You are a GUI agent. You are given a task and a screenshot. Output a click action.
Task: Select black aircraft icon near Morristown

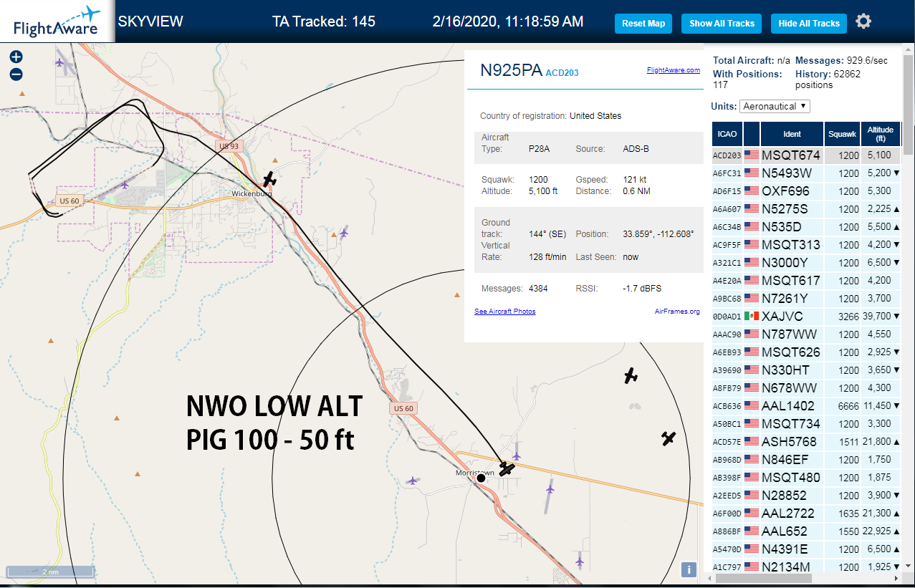507,469
